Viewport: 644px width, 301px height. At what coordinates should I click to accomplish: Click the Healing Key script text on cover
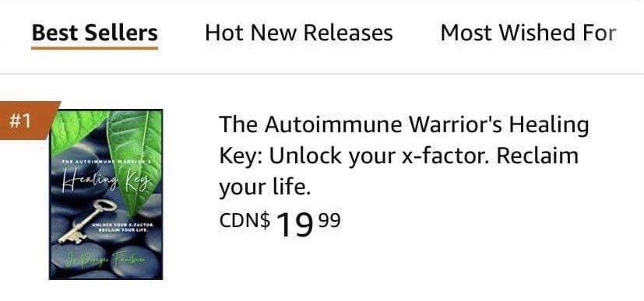104,182
